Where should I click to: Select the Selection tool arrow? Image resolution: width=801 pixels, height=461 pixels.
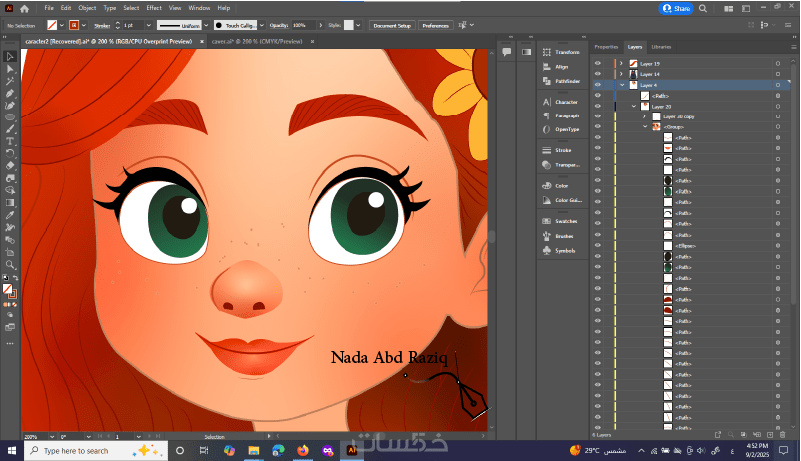pyautogui.click(x=10, y=56)
